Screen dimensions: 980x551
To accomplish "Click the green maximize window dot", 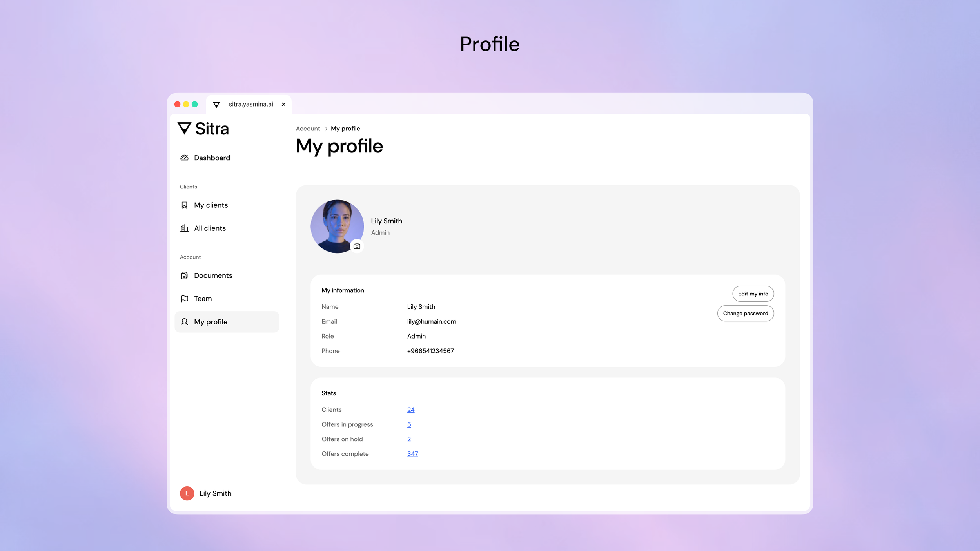I will 194,104.
